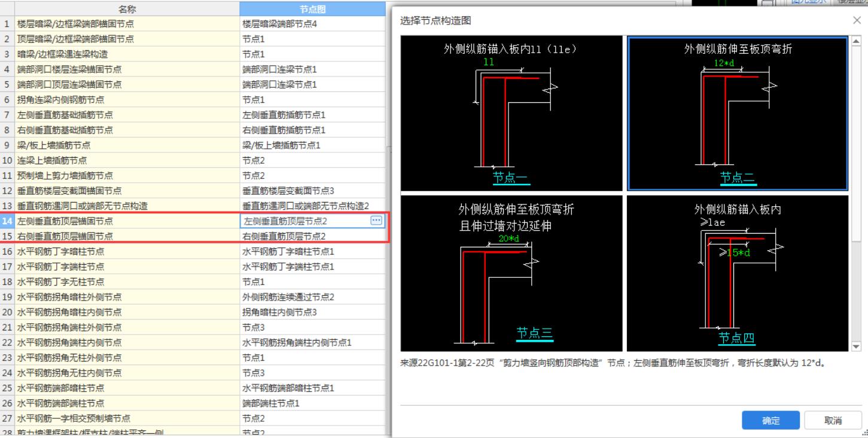Viewport: 868px width, 438px height.
Task: Open ellipsis button in 左侧垂直筋顶层节点2 cell
Action: 376,220
